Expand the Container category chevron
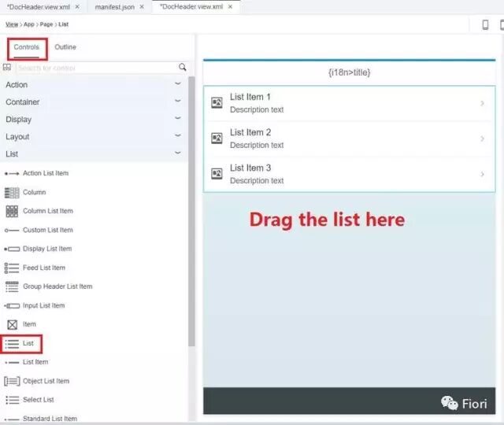504x425 pixels. (178, 101)
